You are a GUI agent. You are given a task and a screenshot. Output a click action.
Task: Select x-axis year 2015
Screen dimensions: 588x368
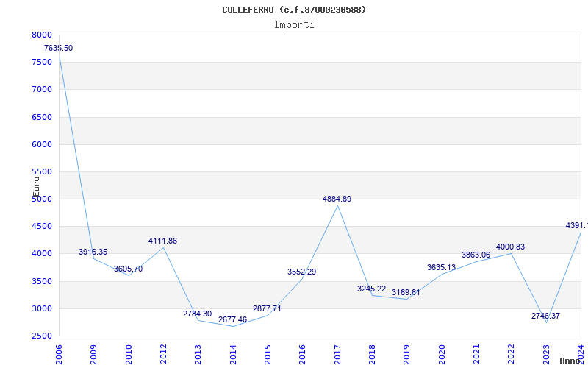[268, 355]
